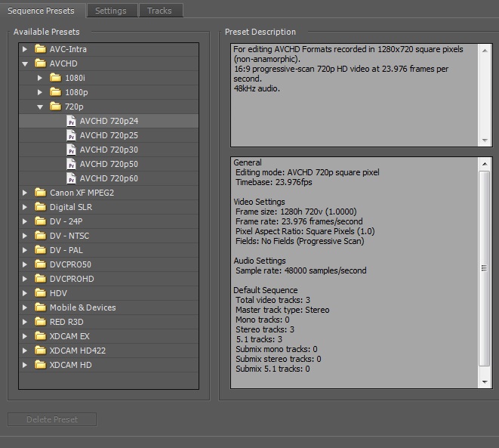
Task: Expand the Mobile & Devices group arrow
Action: click(x=25, y=307)
